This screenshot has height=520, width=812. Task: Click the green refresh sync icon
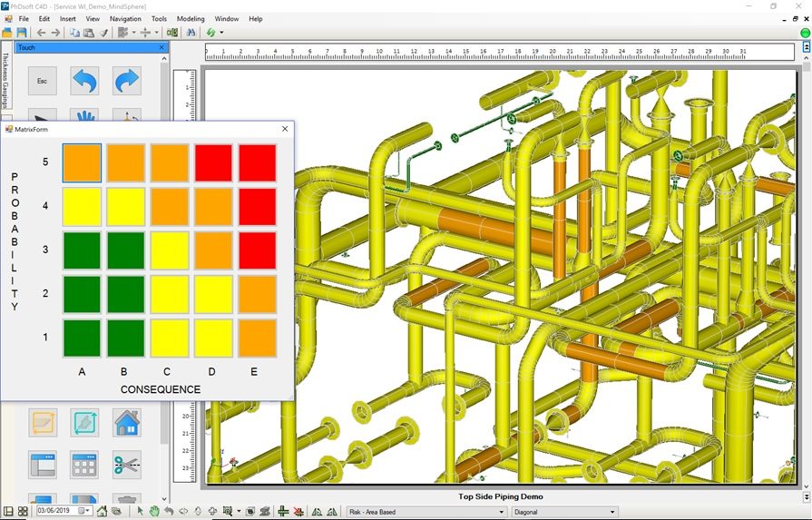[x=210, y=33]
